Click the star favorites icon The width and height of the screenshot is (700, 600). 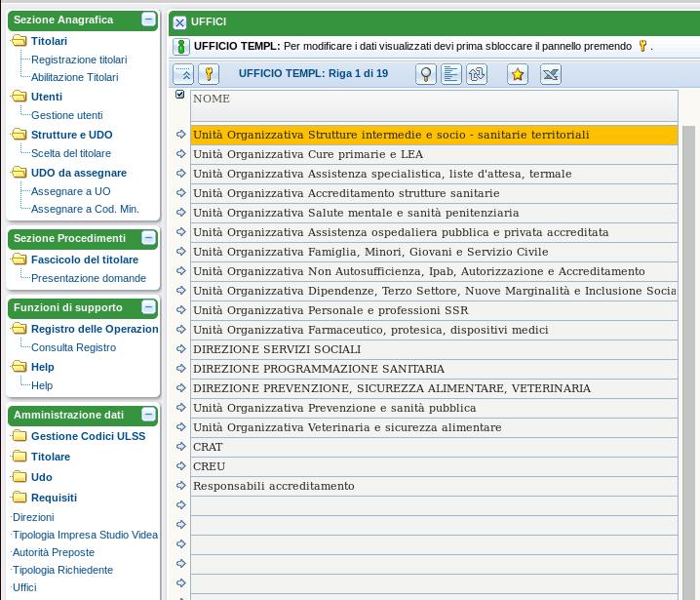click(518, 74)
